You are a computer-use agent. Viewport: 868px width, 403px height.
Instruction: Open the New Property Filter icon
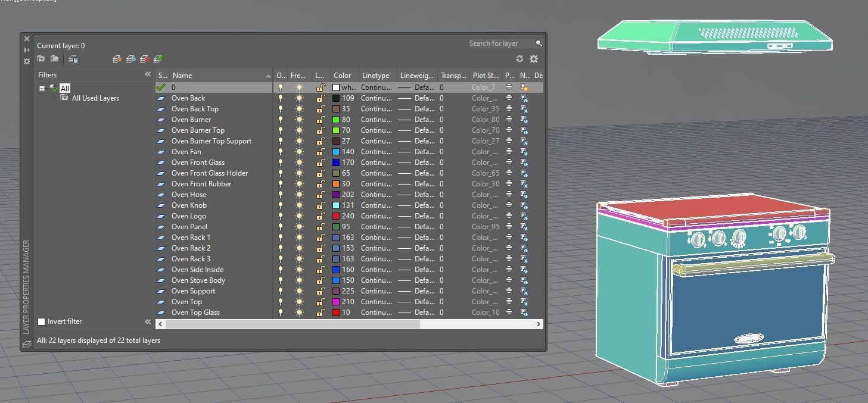tap(41, 59)
